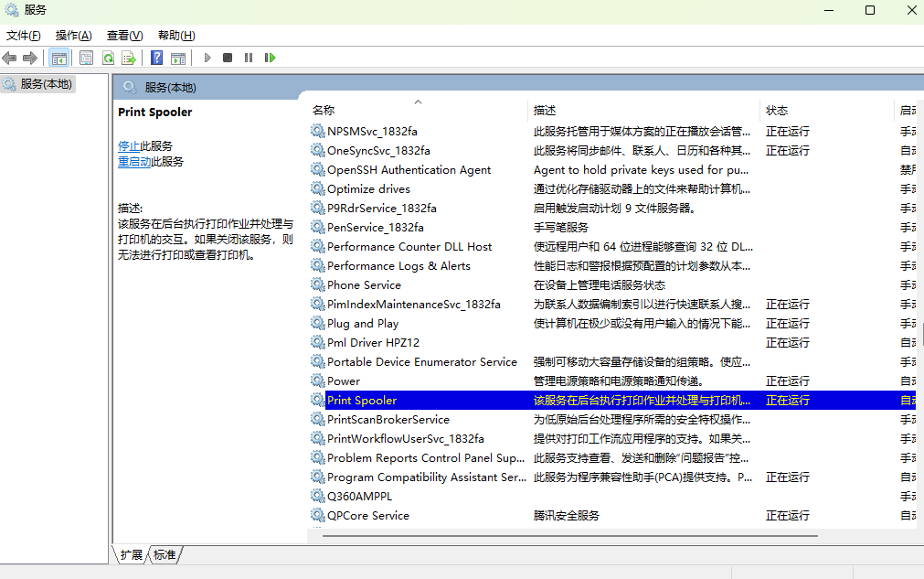Screen dimensions: 924x579
Task: Select the PenService_1832fa service name
Action: (x=376, y=227)
